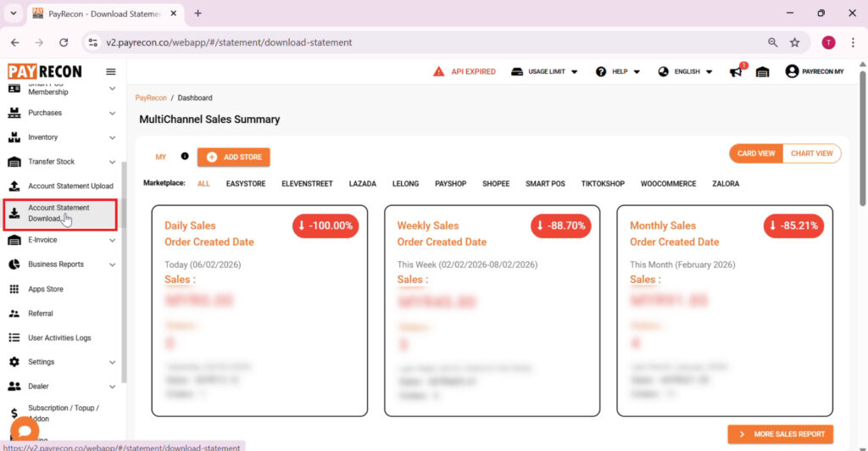This screenshot has height=451, width=868.
Task: Open the Chrome profile avatar T
Action: point(828,42)
